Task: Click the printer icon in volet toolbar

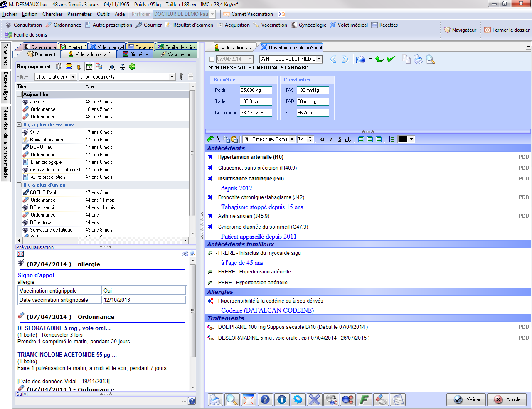Action: 418,59
